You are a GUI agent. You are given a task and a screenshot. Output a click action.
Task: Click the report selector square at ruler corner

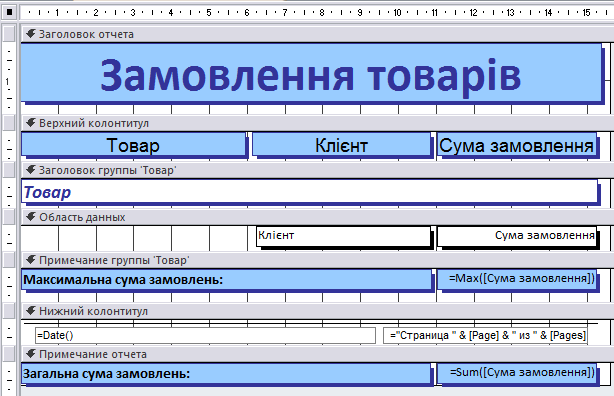click(9, 12)
